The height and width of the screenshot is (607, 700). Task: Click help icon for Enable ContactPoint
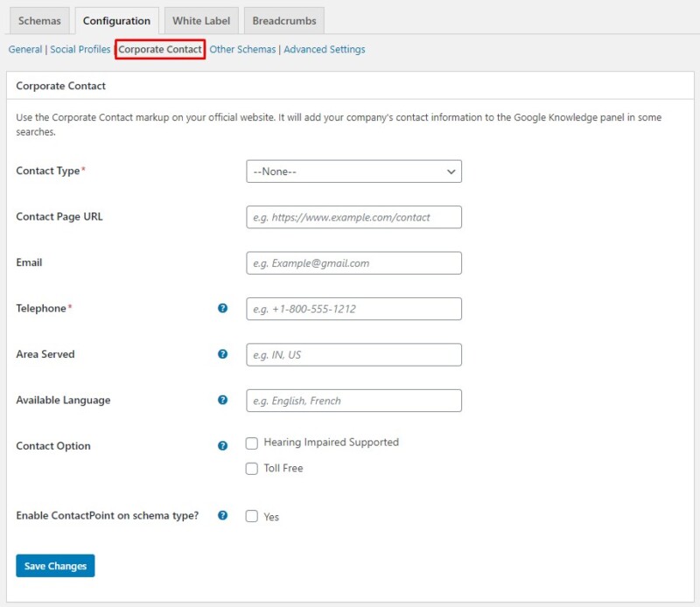pyautogui.click(x=222, y=516)
